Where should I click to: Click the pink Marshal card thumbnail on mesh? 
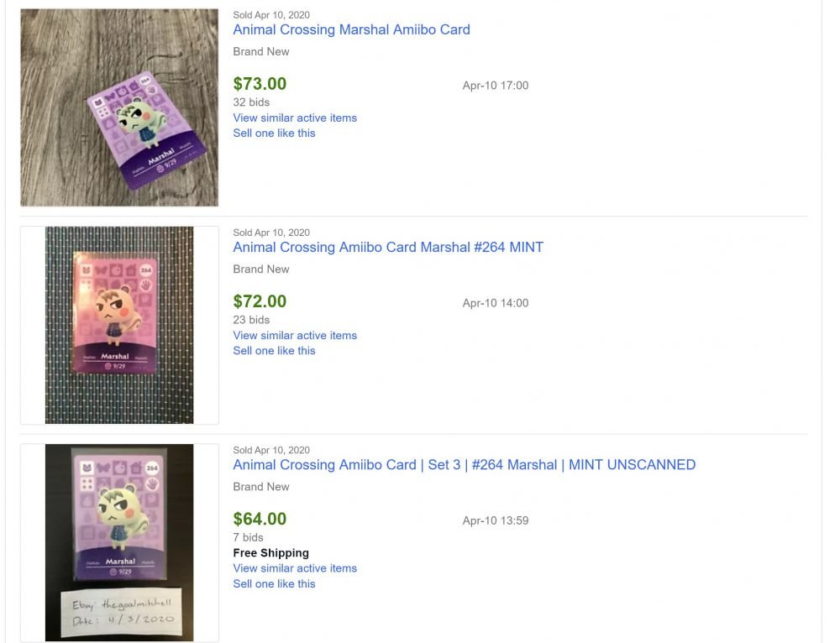[x=119, y=325]
